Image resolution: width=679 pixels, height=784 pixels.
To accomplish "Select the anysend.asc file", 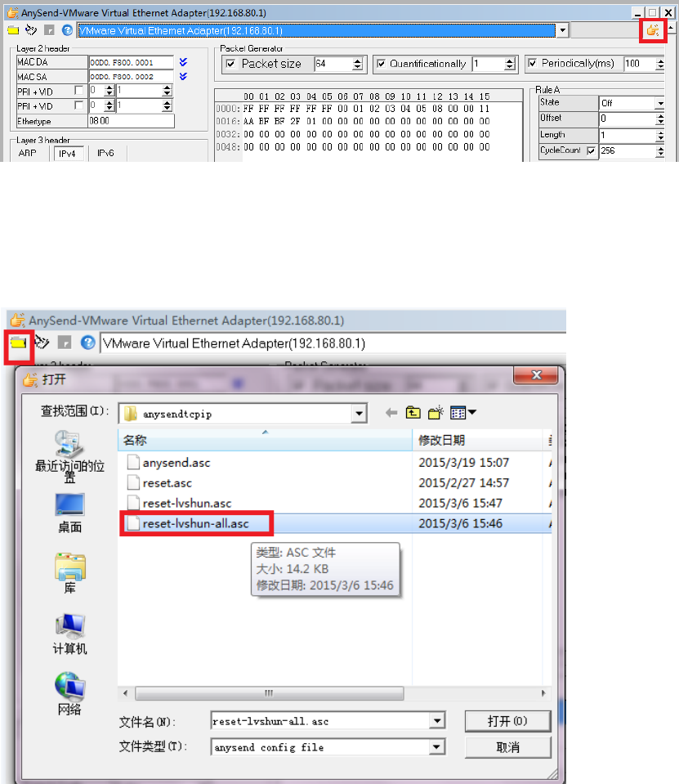I will coord(176,463).
